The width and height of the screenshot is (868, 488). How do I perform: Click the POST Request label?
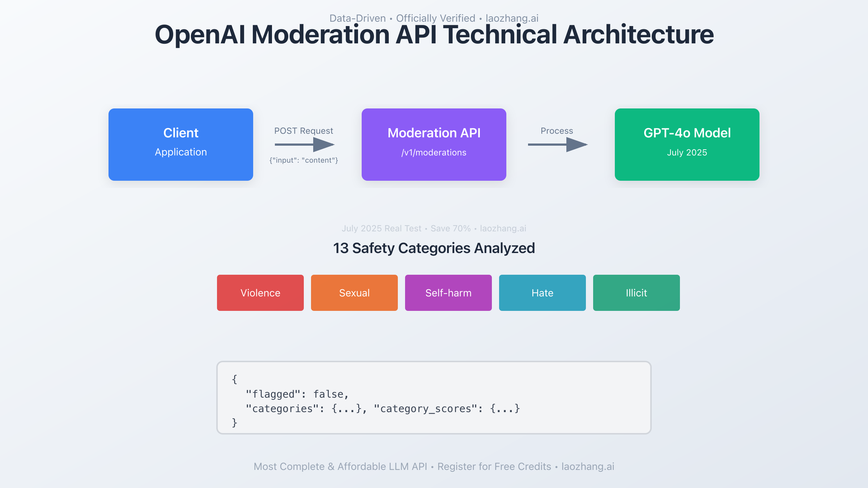point(304,131)
